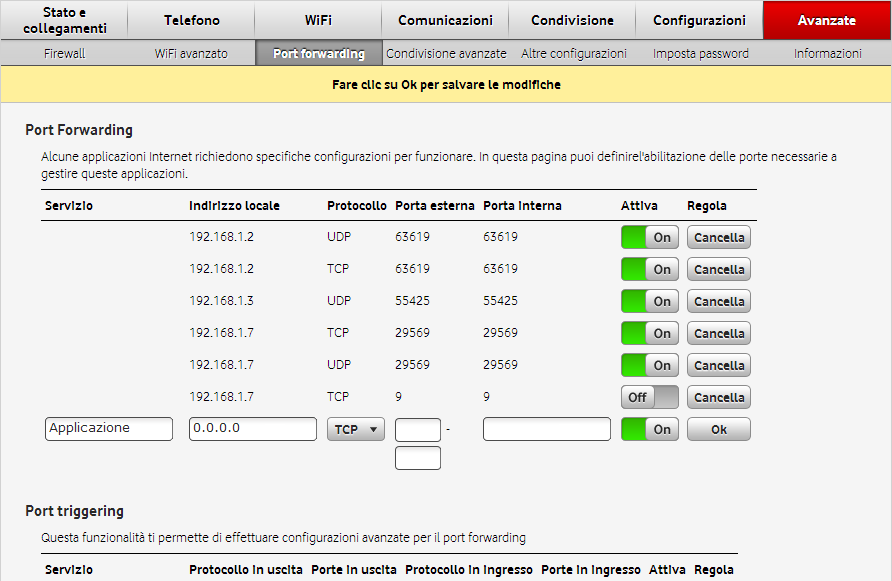Confirm new rule with the Ok button
This screenshot has height=581, width=892.
718,428
